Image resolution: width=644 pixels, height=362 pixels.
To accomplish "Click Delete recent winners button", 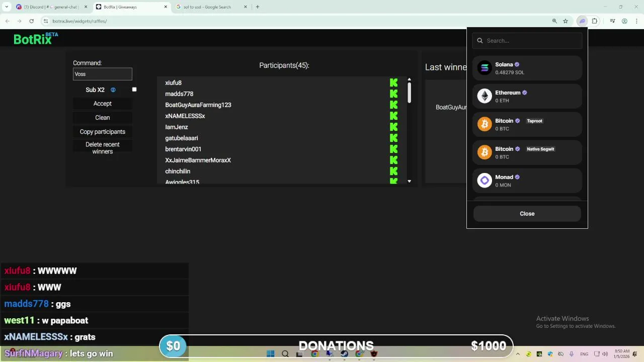I will point(103,148).
